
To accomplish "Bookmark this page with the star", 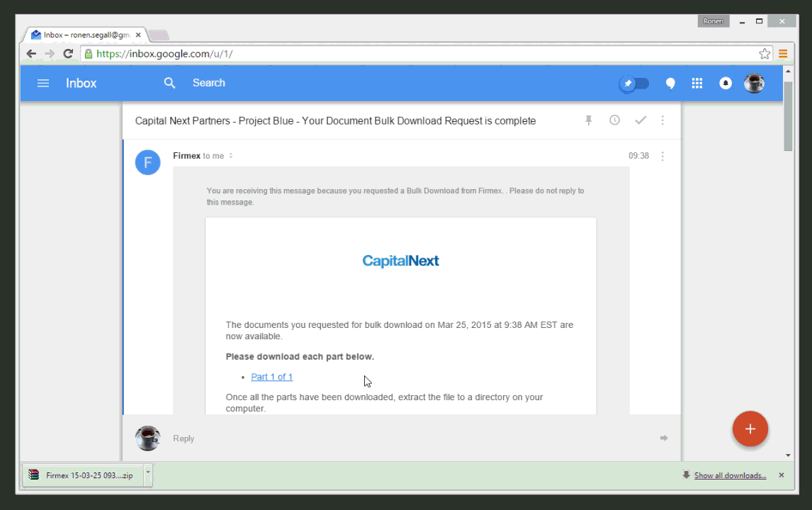I will click(x=765, y=54).
